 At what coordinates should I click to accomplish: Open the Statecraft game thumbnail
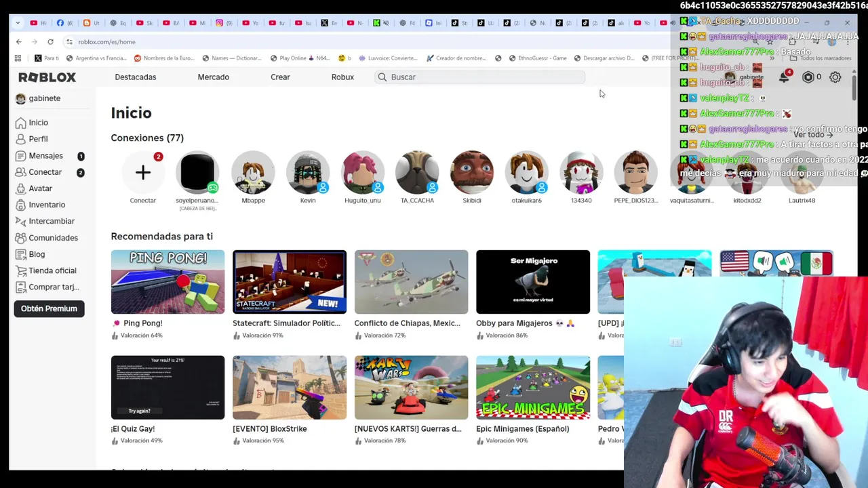(290, 282)
